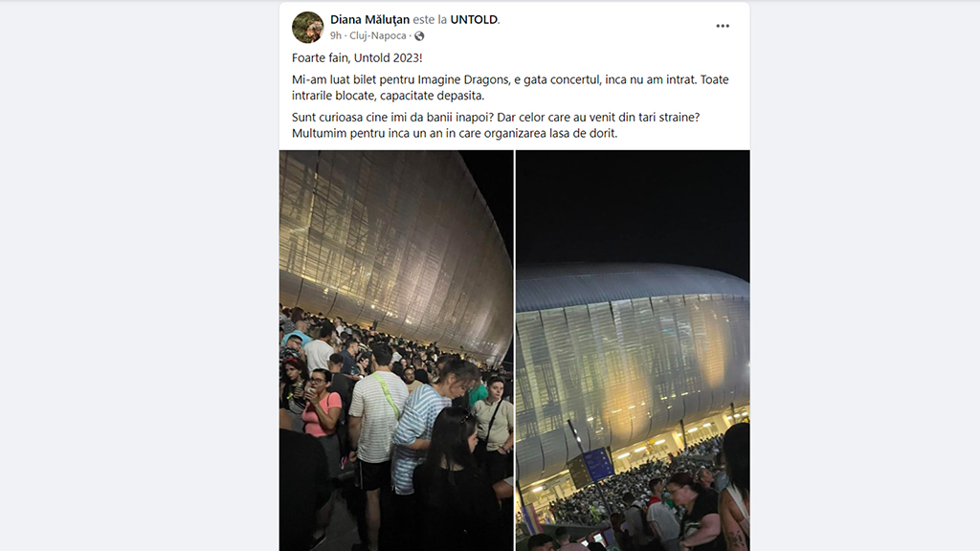
Task: Open Diana Măluțan's profile name link
Action: [x=370, y=19]
